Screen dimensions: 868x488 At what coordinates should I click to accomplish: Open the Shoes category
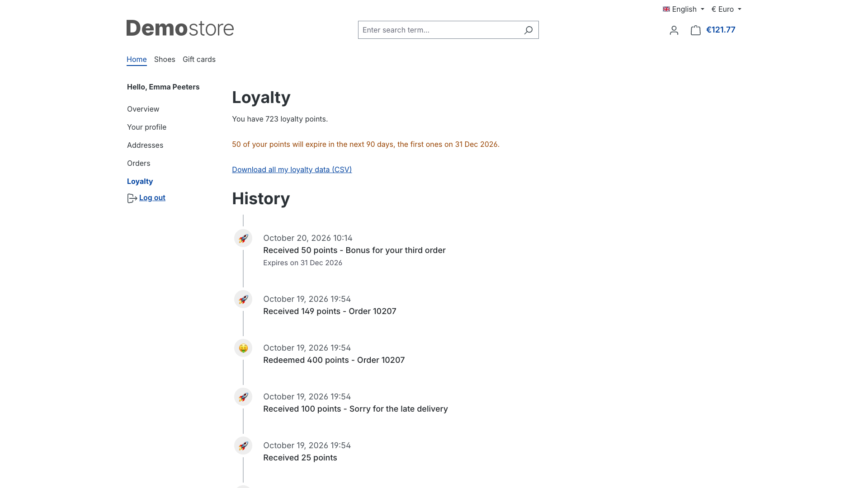[x=165, y=59]
